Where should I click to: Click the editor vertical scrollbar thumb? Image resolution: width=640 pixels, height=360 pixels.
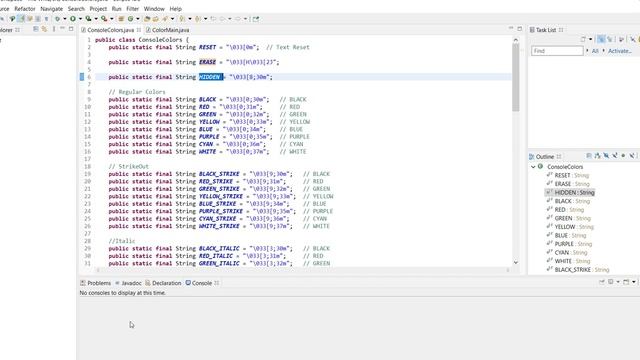(516, 77)
